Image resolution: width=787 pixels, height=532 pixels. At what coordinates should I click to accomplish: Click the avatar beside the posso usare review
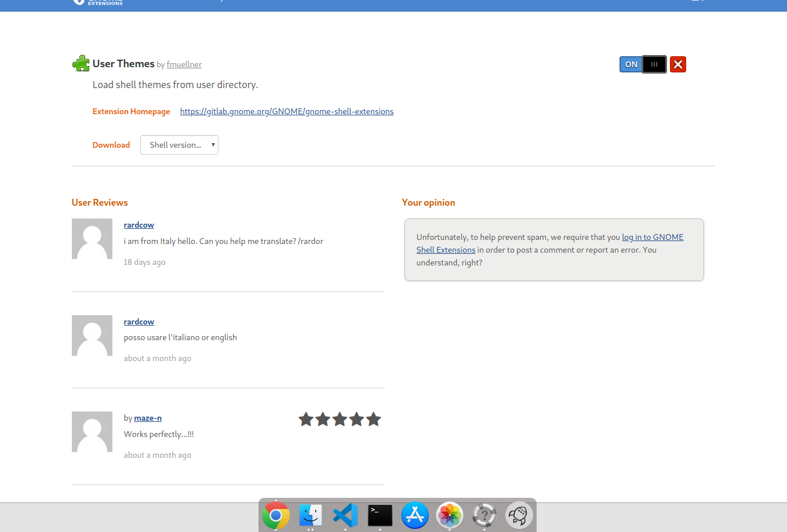pos(92,336)
